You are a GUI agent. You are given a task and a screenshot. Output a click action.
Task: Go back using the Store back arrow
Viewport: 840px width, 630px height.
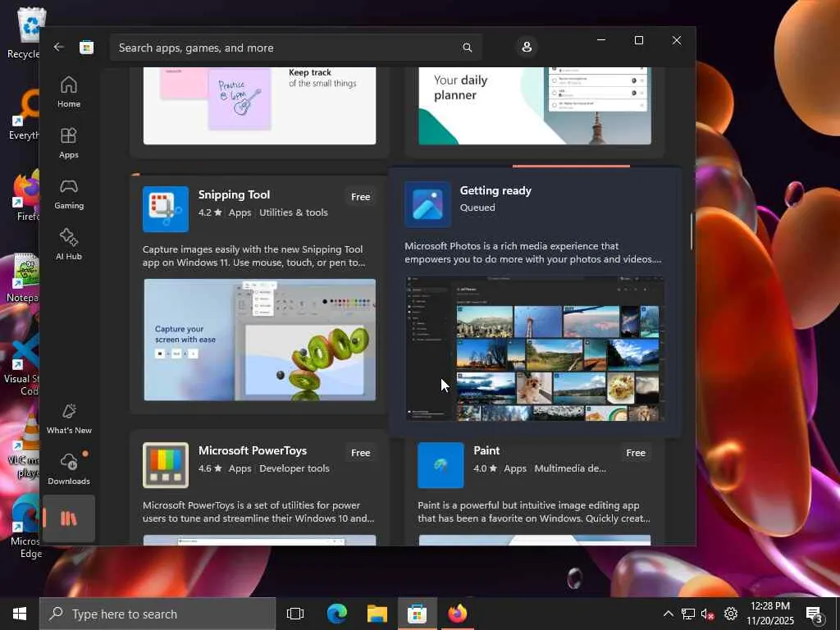(x=59, y=47)
